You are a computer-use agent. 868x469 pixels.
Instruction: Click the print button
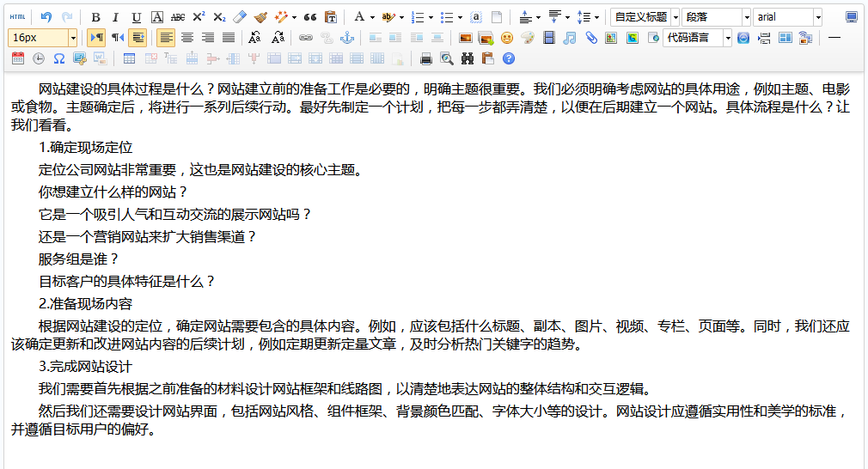click(426, 58)
